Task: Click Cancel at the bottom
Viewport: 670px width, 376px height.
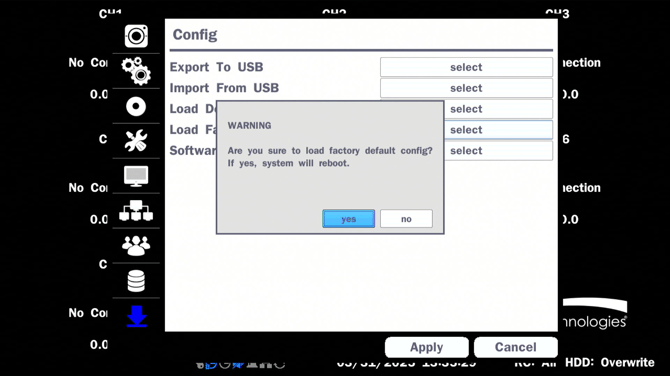Action: pos(516,347)
